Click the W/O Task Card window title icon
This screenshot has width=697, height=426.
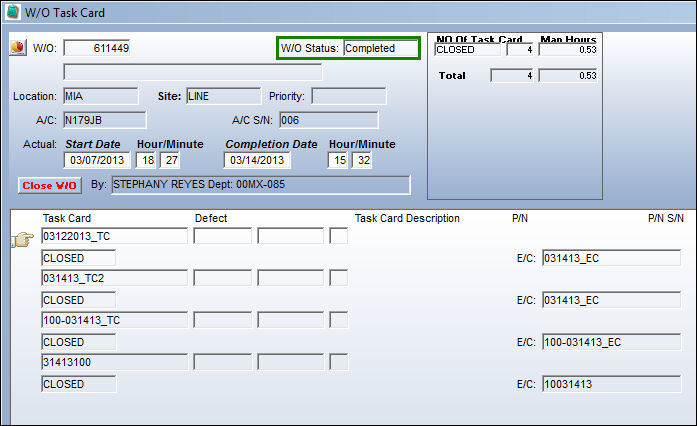pos(12,12)
